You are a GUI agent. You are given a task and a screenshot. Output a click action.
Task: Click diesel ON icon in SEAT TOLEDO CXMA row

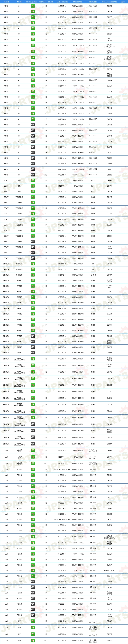coord(33,258)
